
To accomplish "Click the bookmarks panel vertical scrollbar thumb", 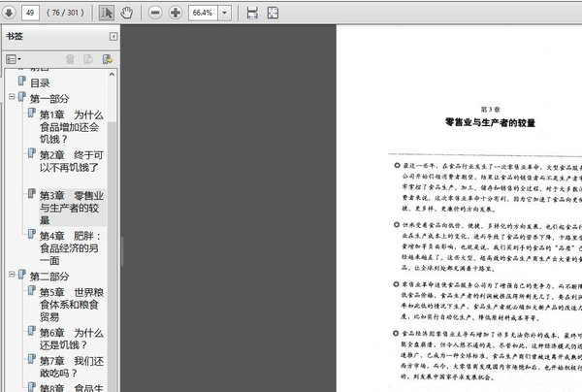I will click(112, 256).
